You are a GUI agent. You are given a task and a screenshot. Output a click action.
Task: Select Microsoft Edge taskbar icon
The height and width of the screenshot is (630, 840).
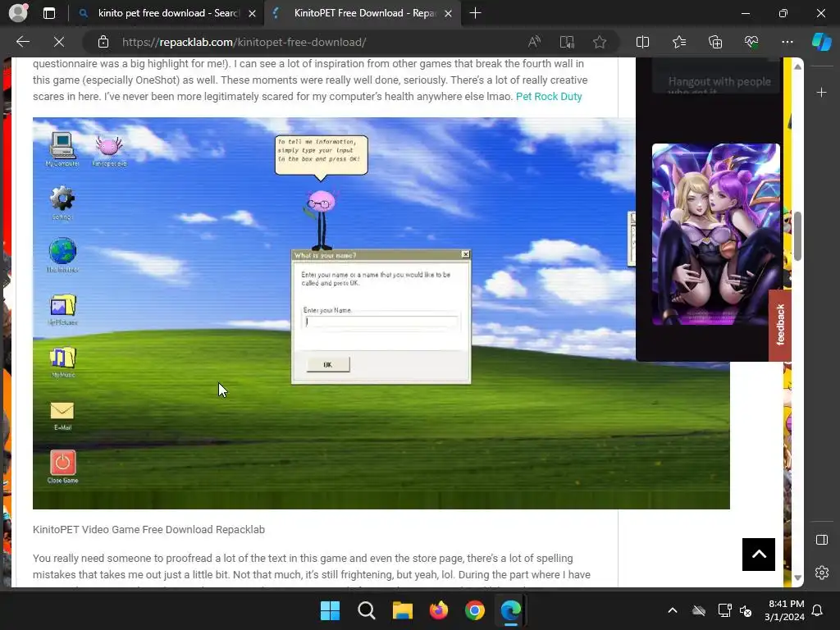tap(511, 610)
